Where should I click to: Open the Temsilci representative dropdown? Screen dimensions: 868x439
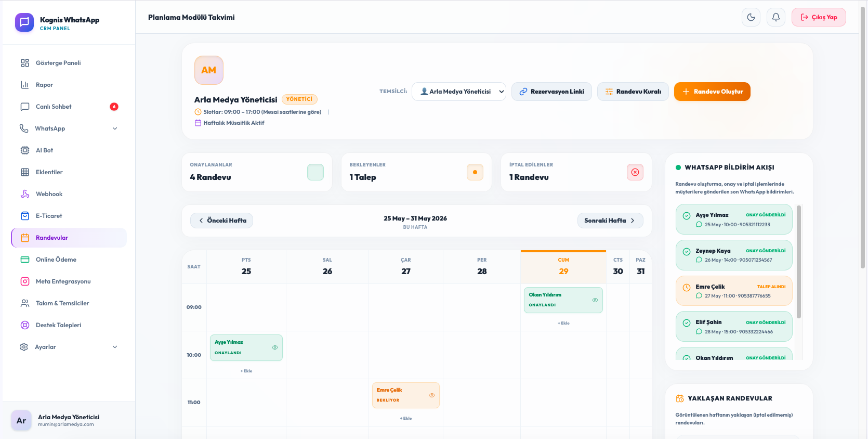click(459, 92)
